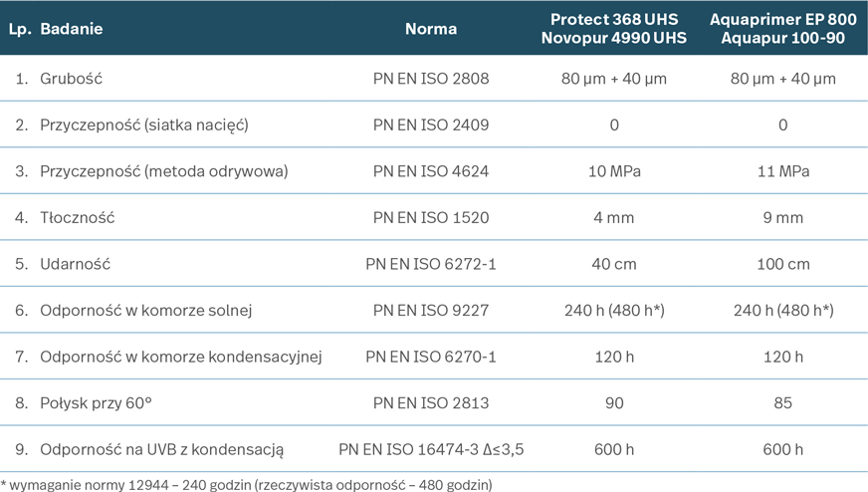
Task: Click the gloss value "85" cell
Action: coord(783,403)
